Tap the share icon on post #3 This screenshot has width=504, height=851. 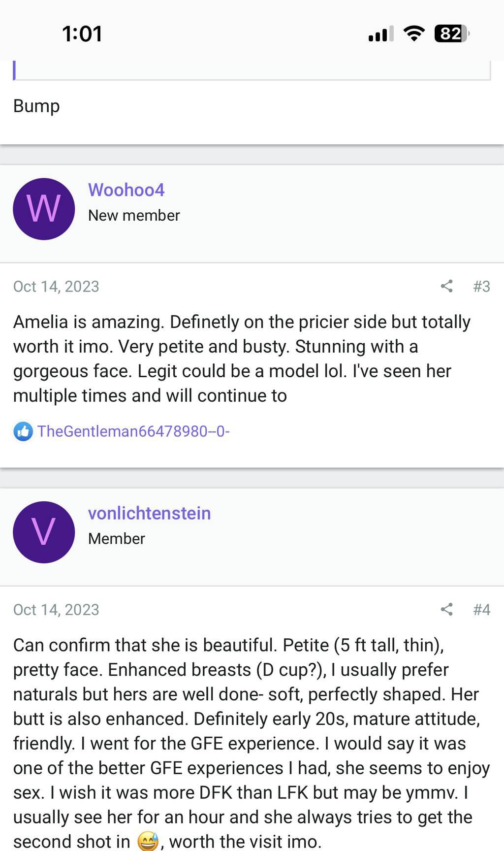[x=446, y=286]
